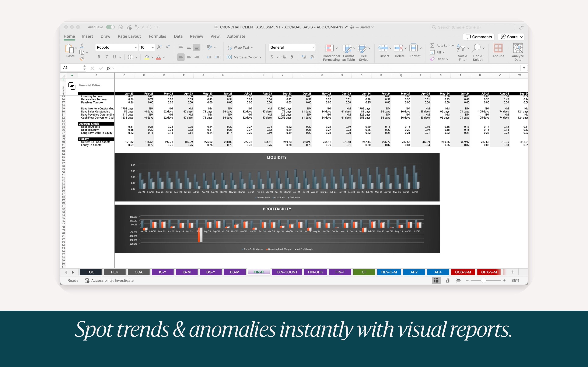This screenshot has height=367, width=588.
Task: Adjust the zoom level slider
Action: pyautogui.click(x=483, y=280)
